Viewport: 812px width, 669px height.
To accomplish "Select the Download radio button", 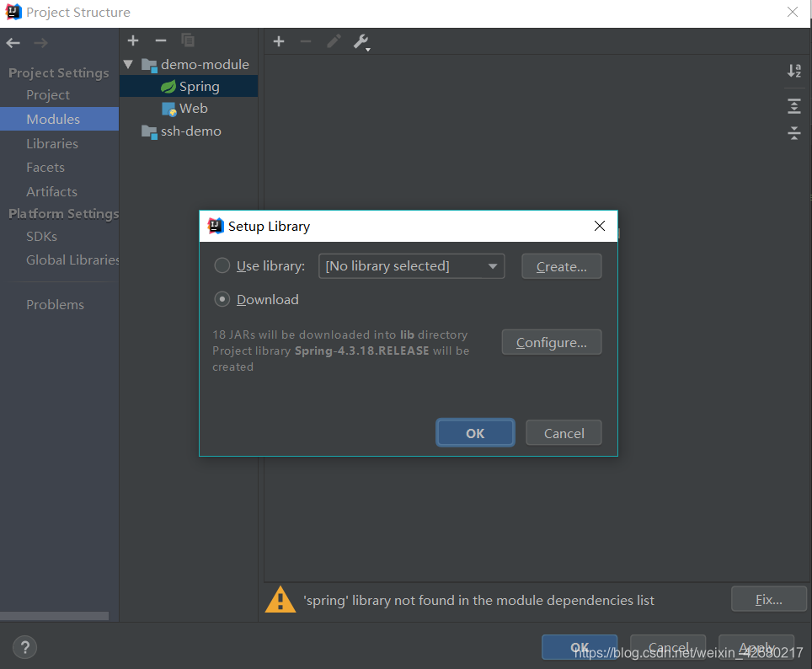I will click(222, 299).
